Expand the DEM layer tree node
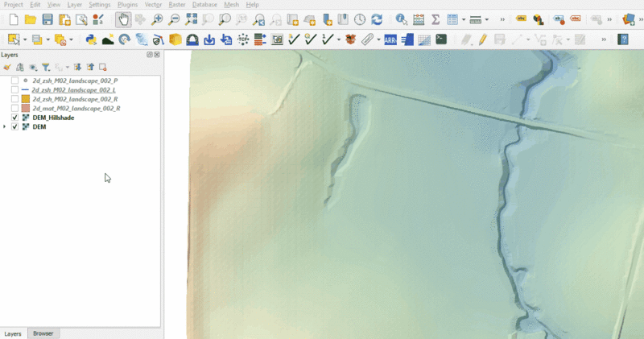The height and width of the screenshot is (339, 644). (6, 126)
